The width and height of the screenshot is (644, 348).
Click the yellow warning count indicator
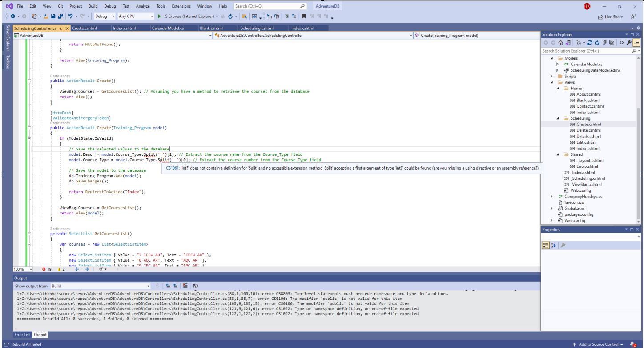click(61, 269)
